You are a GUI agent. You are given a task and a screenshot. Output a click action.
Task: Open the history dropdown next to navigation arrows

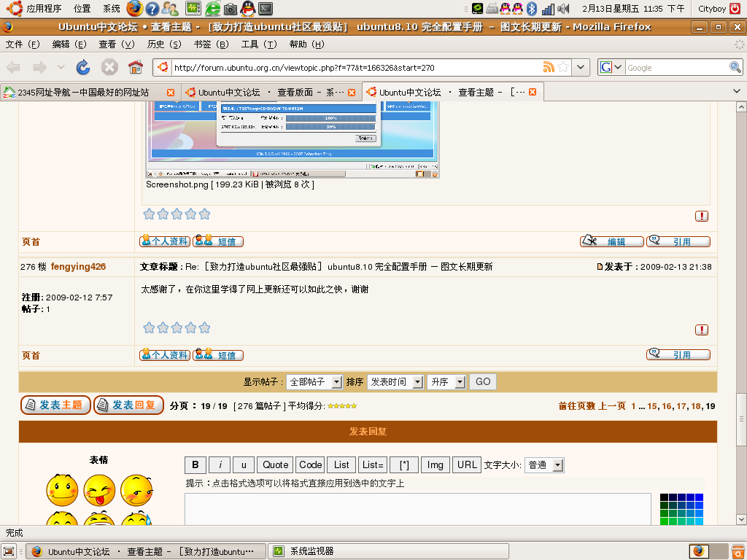point(61,67)
